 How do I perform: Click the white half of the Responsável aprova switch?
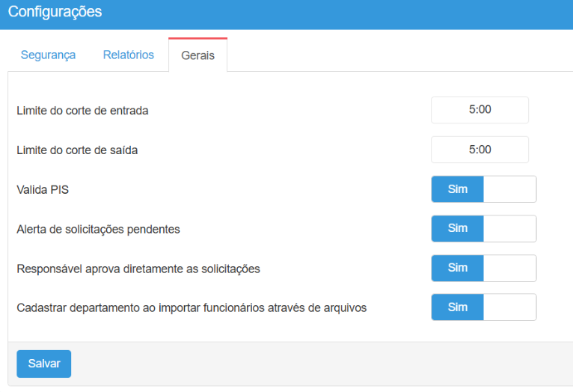point(509,268)
